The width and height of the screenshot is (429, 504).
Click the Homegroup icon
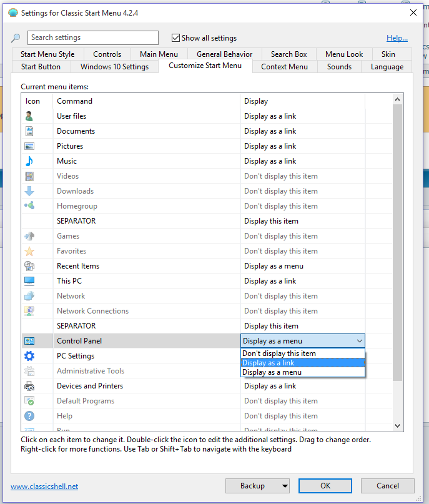[29, 205]
